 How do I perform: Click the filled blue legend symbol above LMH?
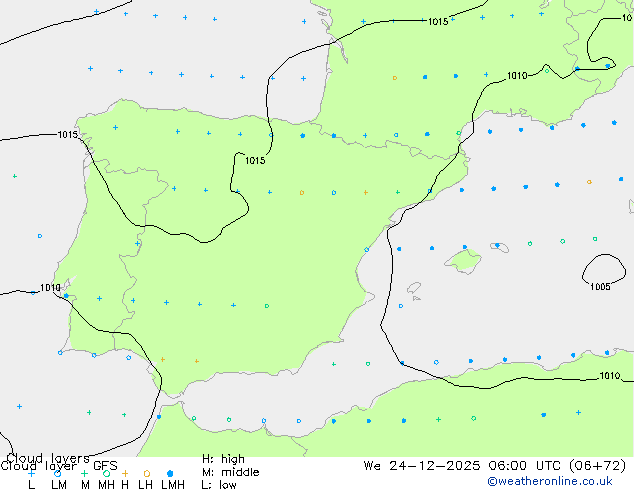[170, 473]
